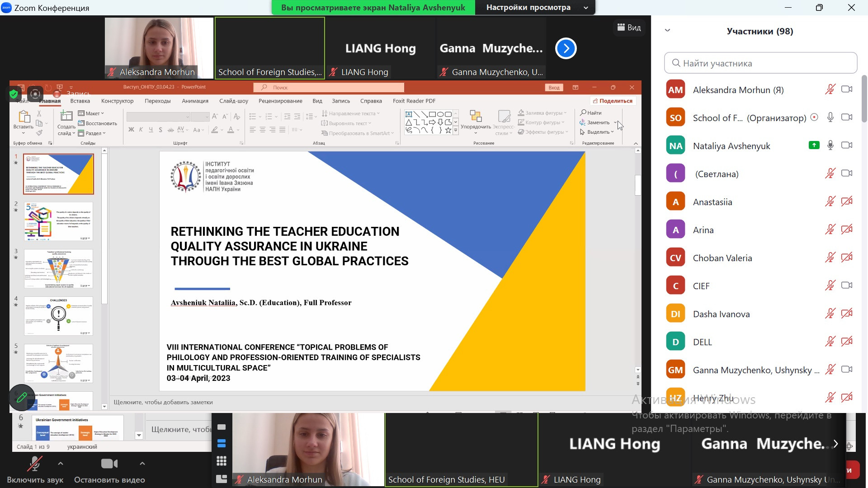
Task: Click Aleksandra Morhun muted microphone icon
Action: (830, 89)
